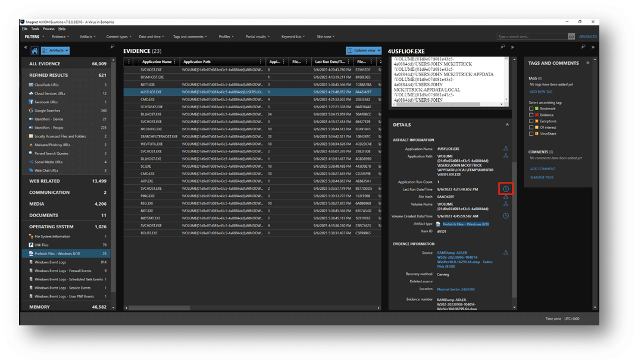Viewport: 638px width, 364px height.
Task: Click the green color swatch beside Bookmark
Action: pos(537,109)
